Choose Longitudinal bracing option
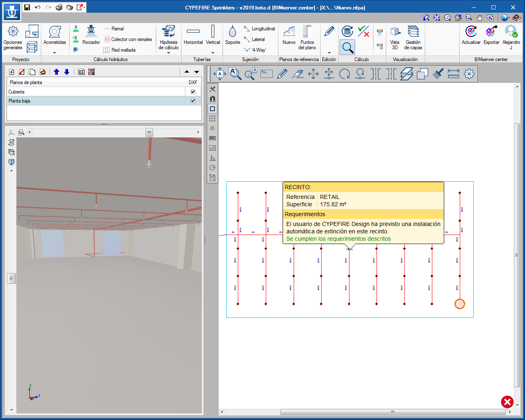This screenshot has height=420, width=525. pos(259,29)
